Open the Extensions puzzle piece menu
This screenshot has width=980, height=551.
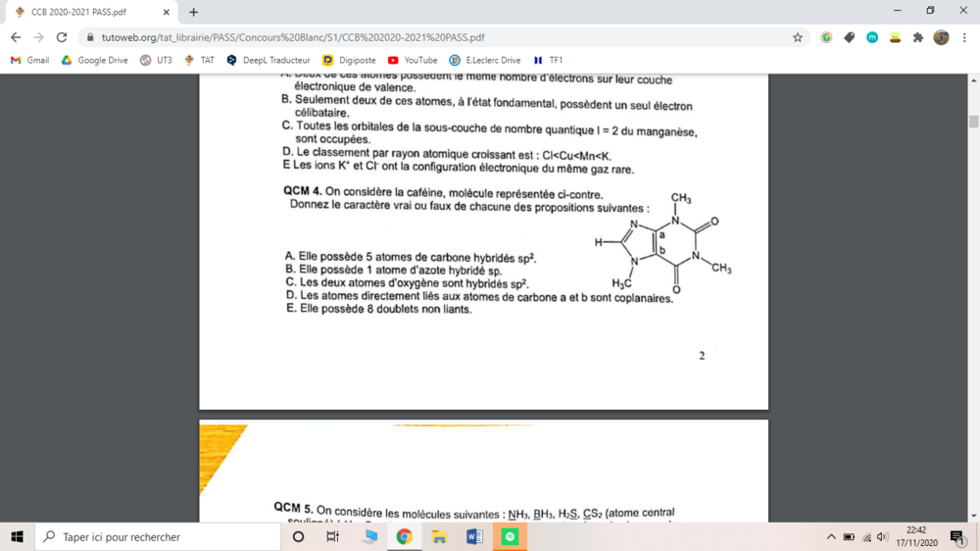coord(918,37)
